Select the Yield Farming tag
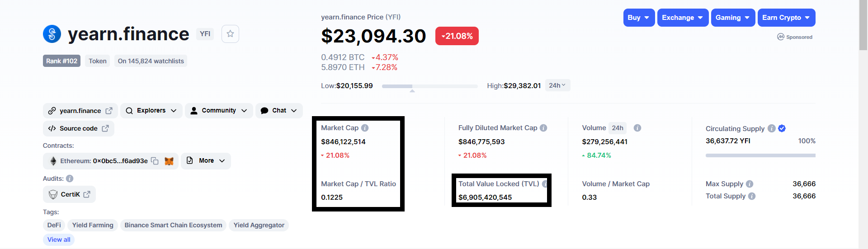868x249 pixels. (93, 225)
